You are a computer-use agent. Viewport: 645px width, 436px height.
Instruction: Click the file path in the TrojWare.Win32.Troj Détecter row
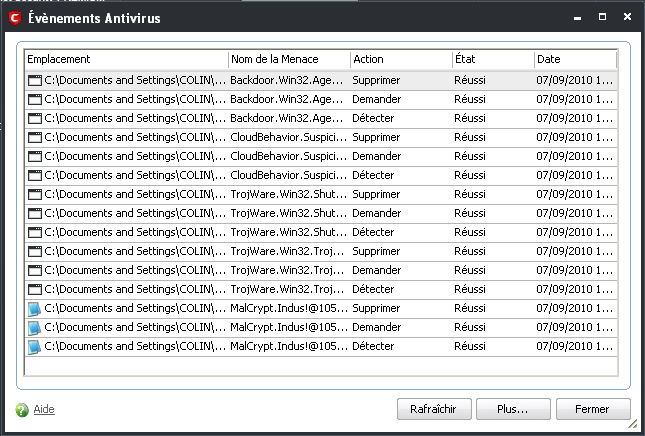135,289
